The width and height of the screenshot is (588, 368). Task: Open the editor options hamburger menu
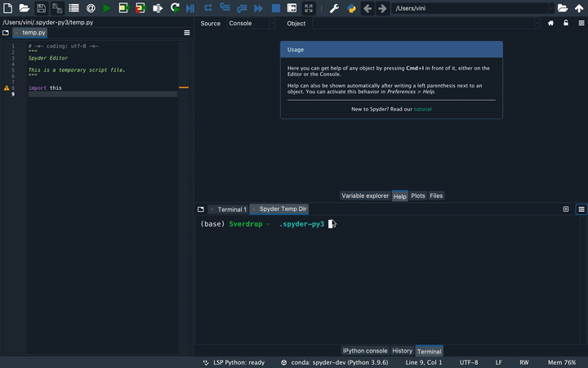(187, 33)
